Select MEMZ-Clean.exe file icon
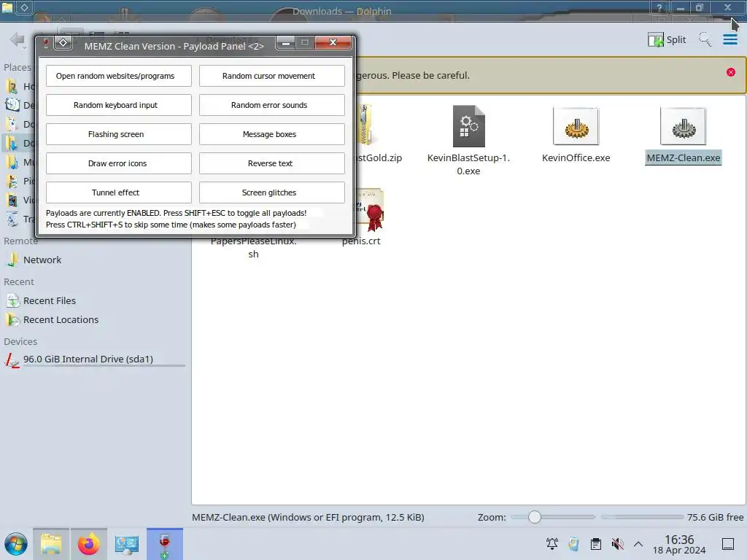747x560 pixels. tap(683, 126)
